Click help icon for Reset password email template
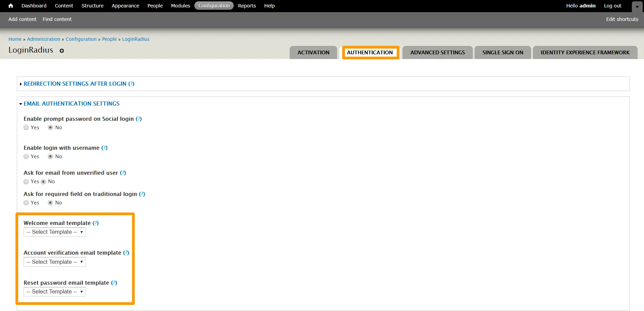This screenshot has height=311, width=644. click(x=114, y=283)
